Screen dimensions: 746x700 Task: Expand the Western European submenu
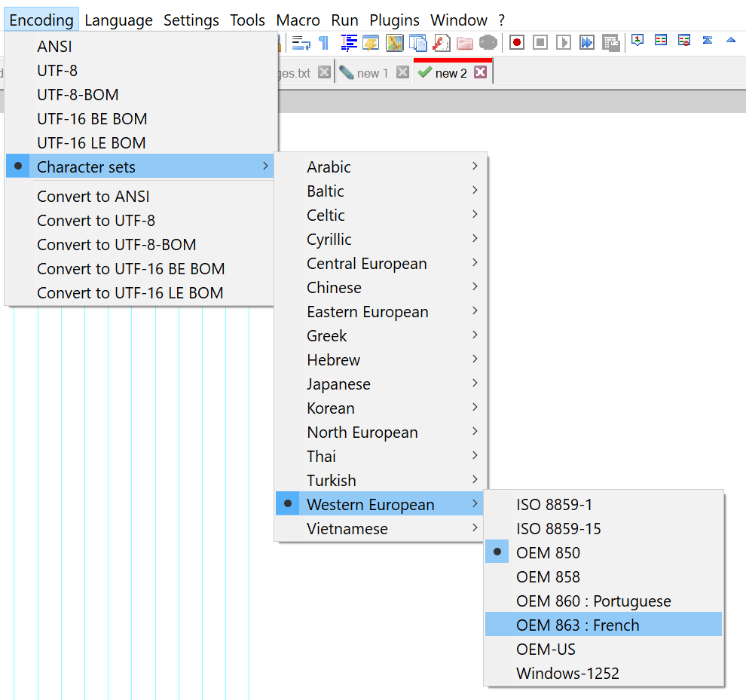tap(380, 504)
